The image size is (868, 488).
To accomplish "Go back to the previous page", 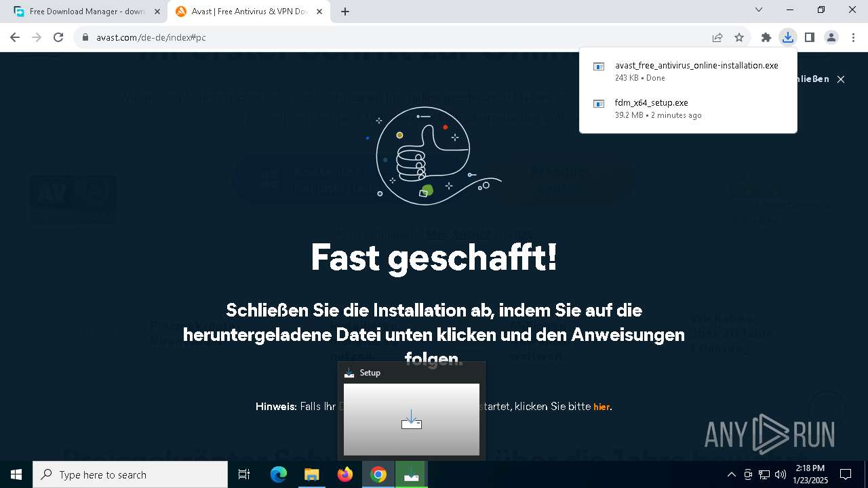I will coord(15,37).
